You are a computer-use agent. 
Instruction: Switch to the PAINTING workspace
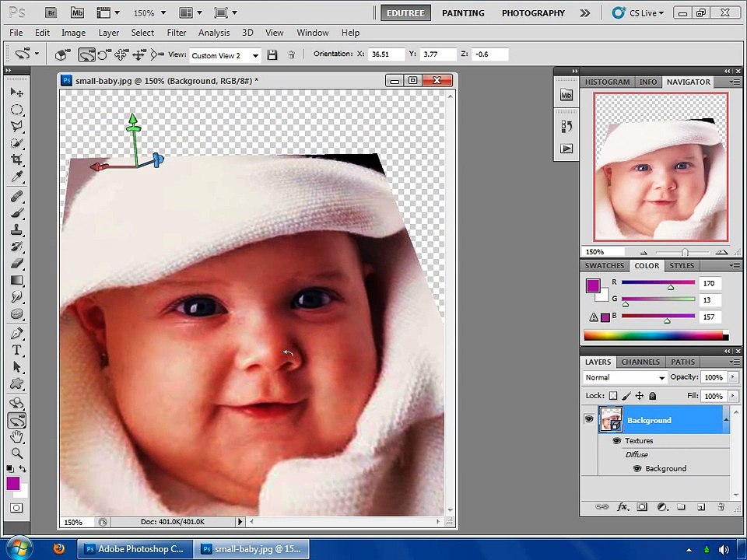point(463,13)
